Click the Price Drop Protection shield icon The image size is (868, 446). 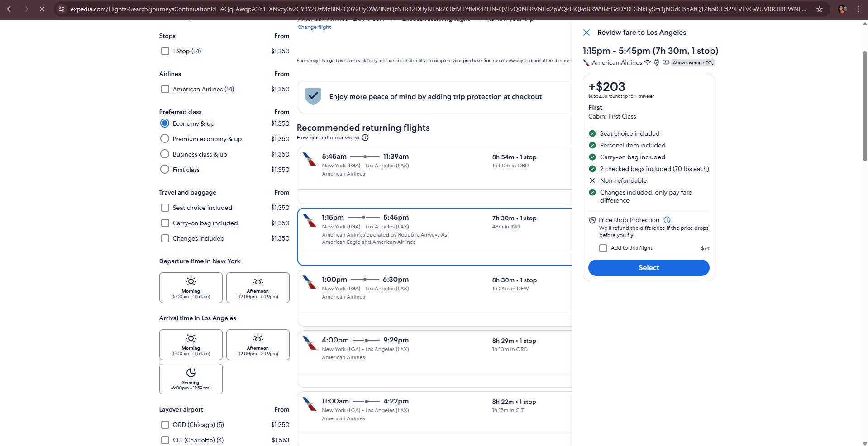click(592, 220)
